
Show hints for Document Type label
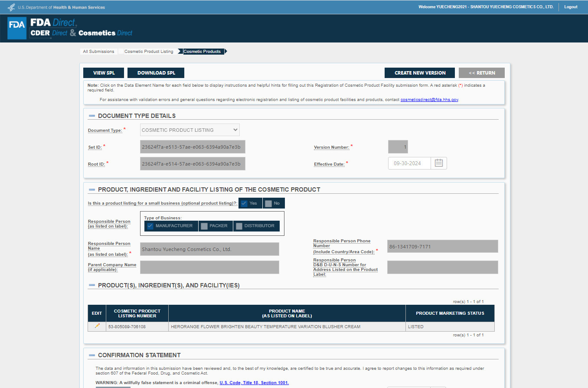(x=105, y=130)
